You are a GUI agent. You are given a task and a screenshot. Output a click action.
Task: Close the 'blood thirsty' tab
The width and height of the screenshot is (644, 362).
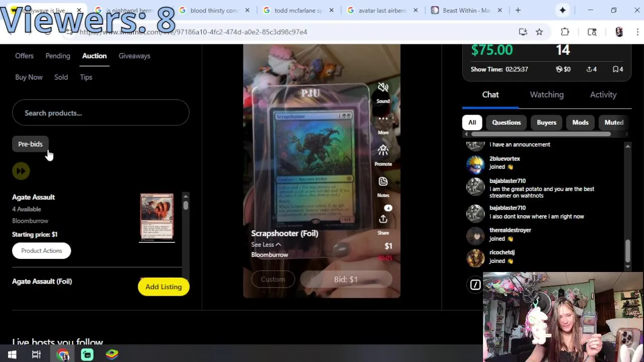(247, 10)
